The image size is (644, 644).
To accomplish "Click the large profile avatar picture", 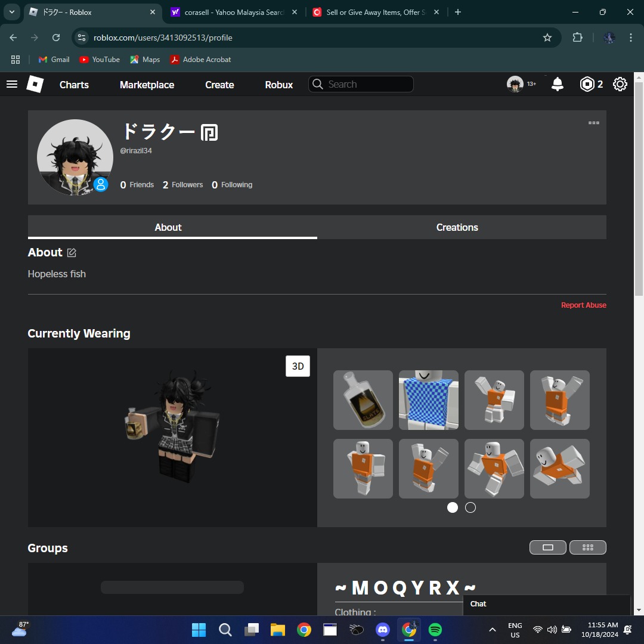I will [75, 157].
